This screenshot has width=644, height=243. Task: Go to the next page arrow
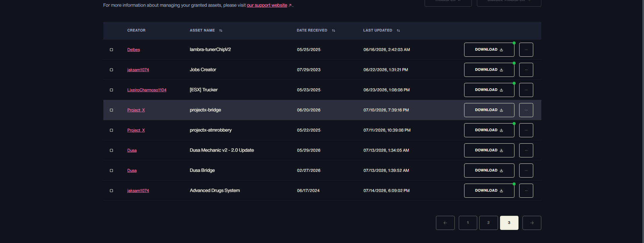532,223
